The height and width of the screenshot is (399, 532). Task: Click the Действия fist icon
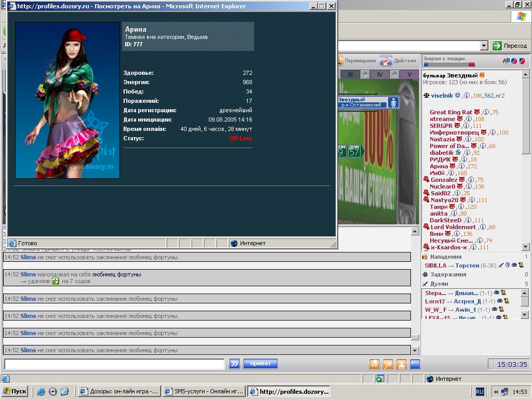click(x=385, y=61)
